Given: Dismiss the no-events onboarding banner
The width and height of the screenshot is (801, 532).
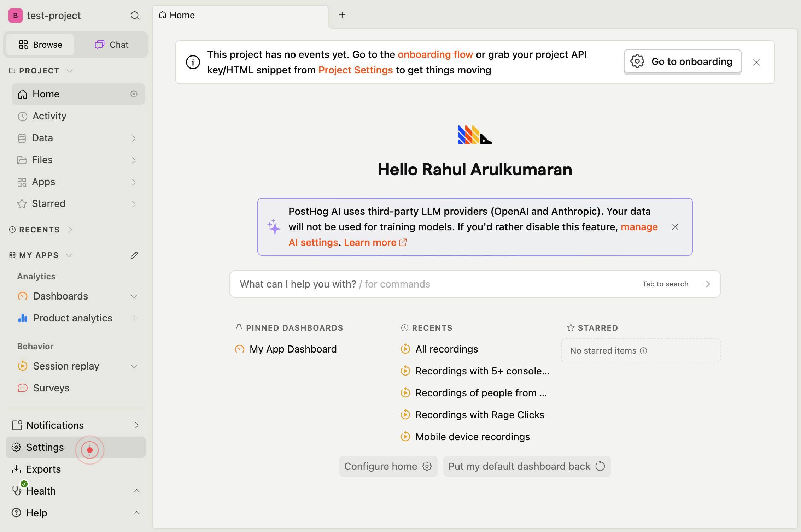Looking at the screenshot, I should point(756,62).
